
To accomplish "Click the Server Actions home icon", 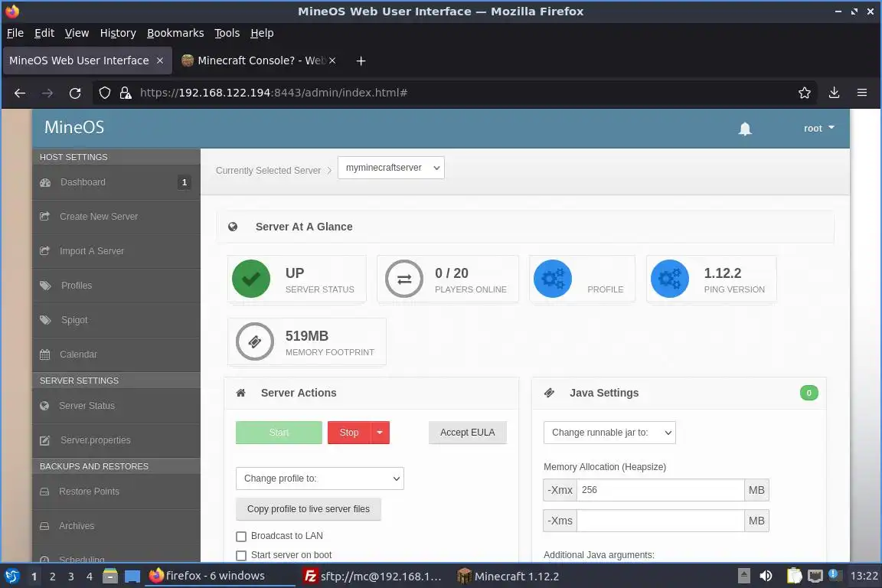I will 240,393.
